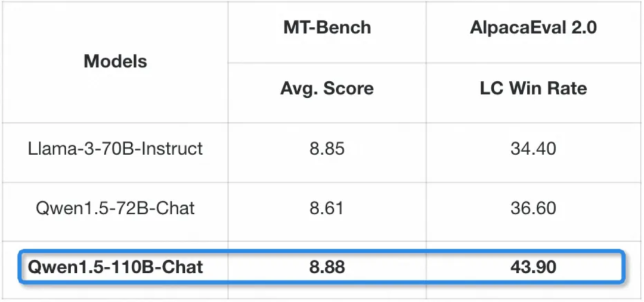Click the Avg. Score subheader
The width and height of the screenshot is (644, 302).
[x=327, y=89]
